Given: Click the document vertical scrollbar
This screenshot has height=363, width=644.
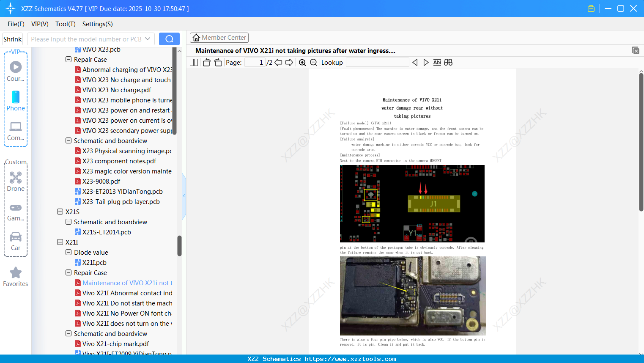Looking at the screenshot, I should click(x=641, y=142).
